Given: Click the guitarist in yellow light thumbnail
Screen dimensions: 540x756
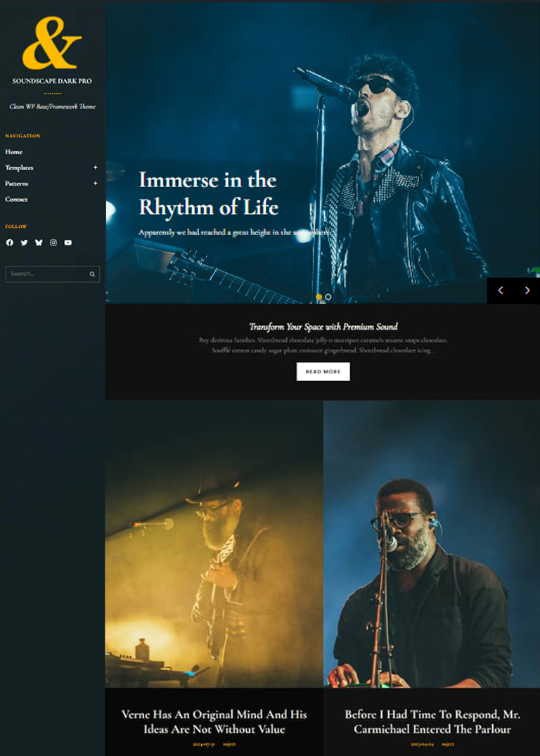Looking at the screenshot, I should point(214,544).
